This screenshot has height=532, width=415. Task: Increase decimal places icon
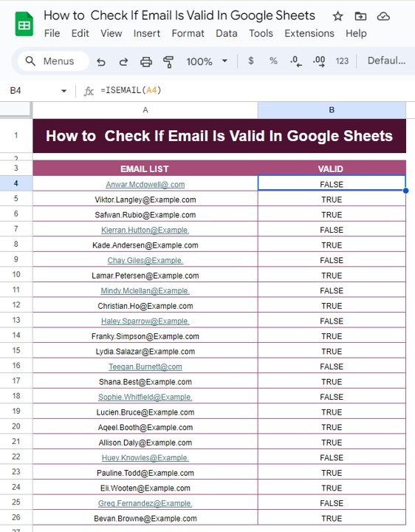coord(319,61)
